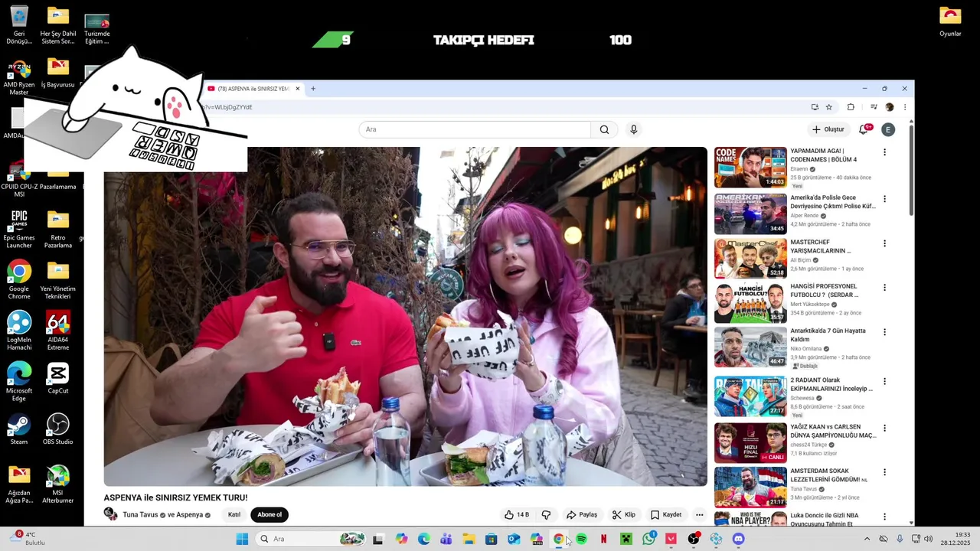Open Discord from the taskbar
The width and height of the screenshot is (980, 551).
point(738,540)
